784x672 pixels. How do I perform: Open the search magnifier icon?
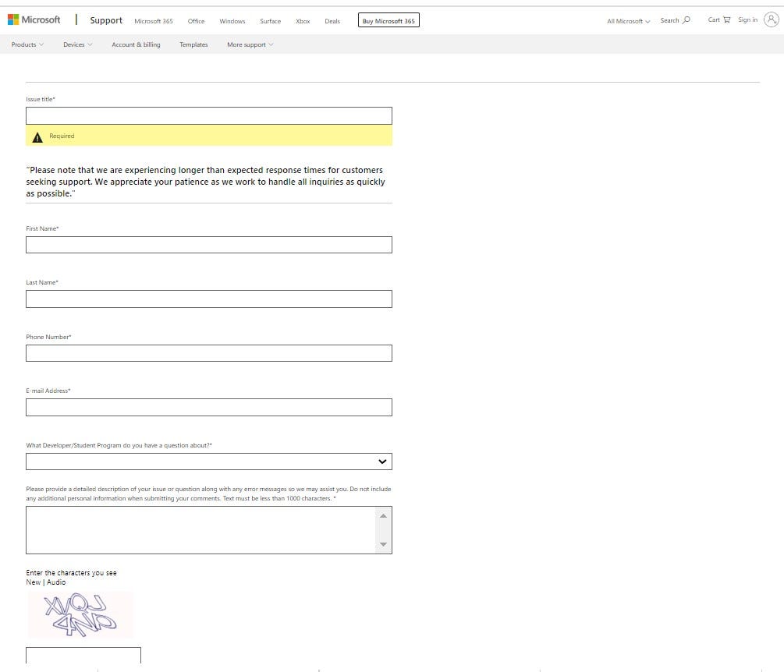point(686,20)
